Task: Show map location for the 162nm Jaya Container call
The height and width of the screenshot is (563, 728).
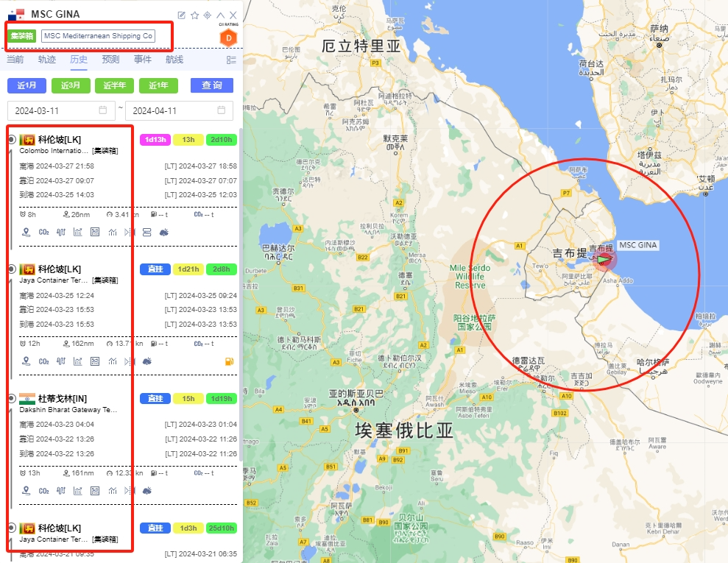Action: [26, 361]
